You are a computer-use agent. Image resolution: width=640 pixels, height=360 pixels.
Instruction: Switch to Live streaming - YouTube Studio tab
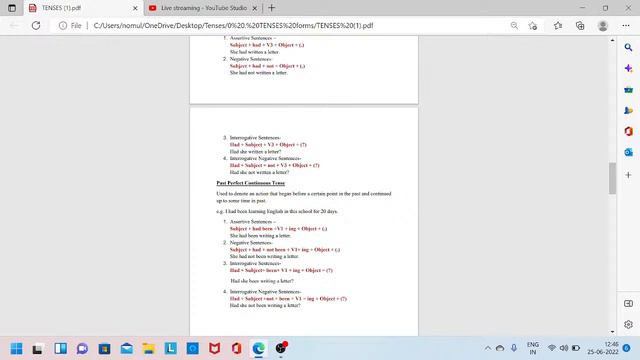click(x=203, y=8)
